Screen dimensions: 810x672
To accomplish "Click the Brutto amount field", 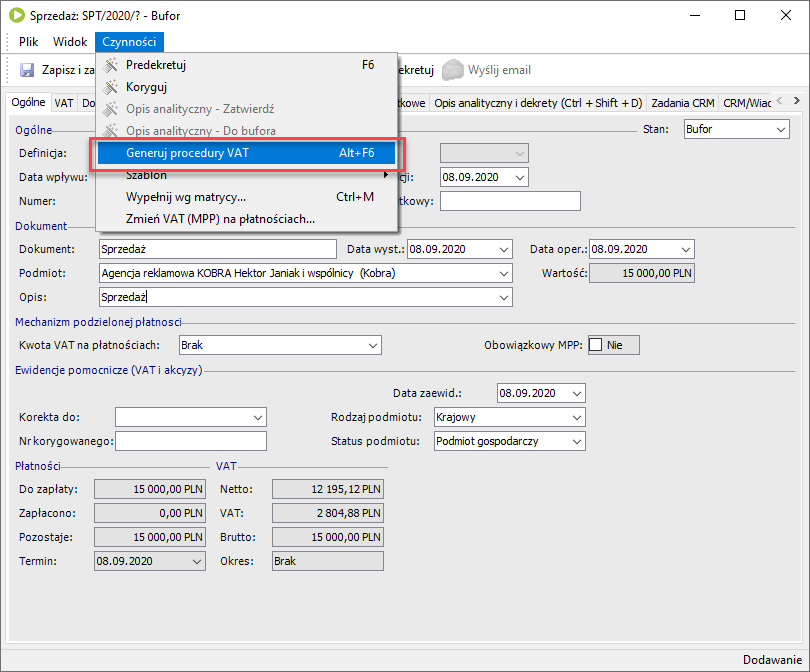I will [328, 537].
